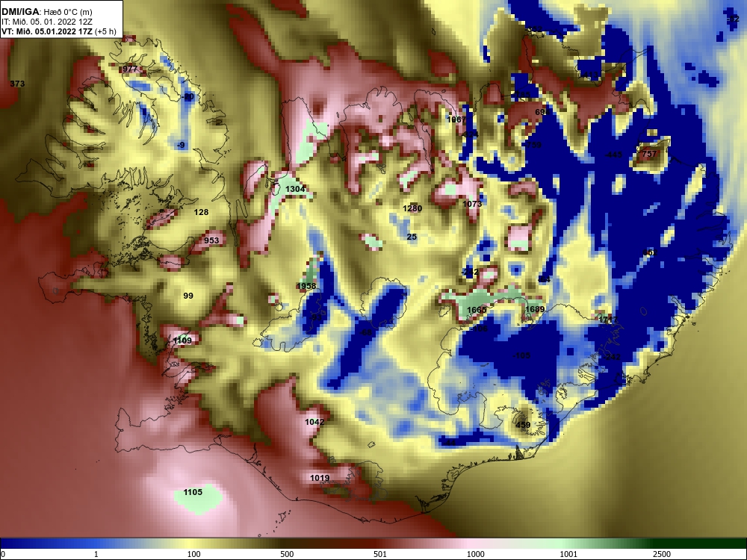Click the map value 1067

point(456,120)
